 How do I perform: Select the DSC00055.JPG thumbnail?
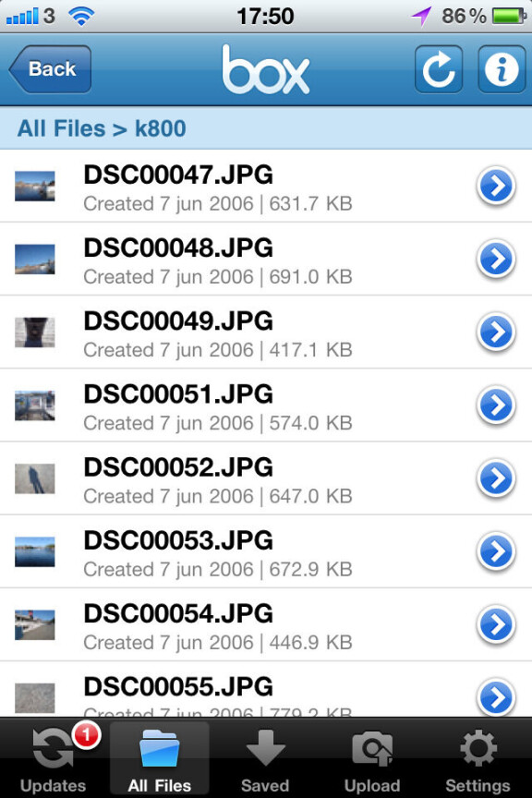click(x=34, y=697)
